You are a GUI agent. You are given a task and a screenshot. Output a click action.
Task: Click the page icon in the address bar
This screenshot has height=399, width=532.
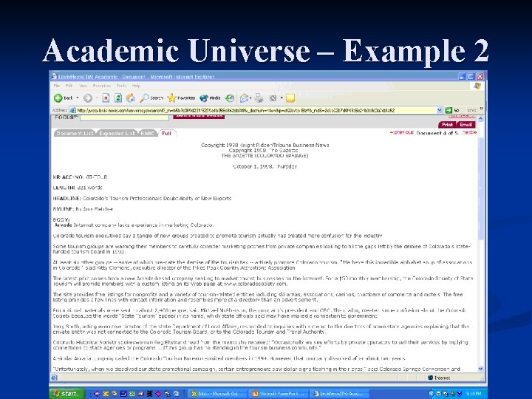[72, 110]
